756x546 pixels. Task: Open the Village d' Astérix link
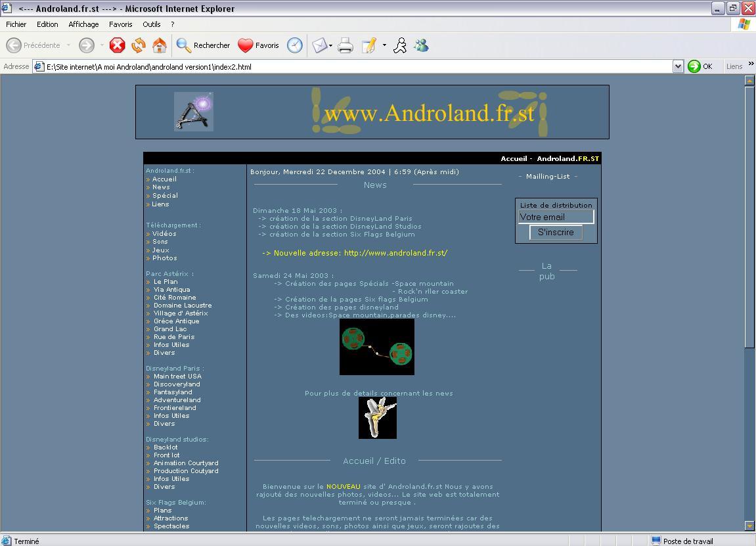(x=181, y=313)
